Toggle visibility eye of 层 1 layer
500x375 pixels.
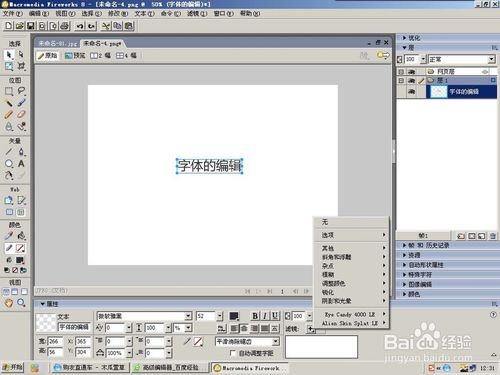click(x=411, y=80)
